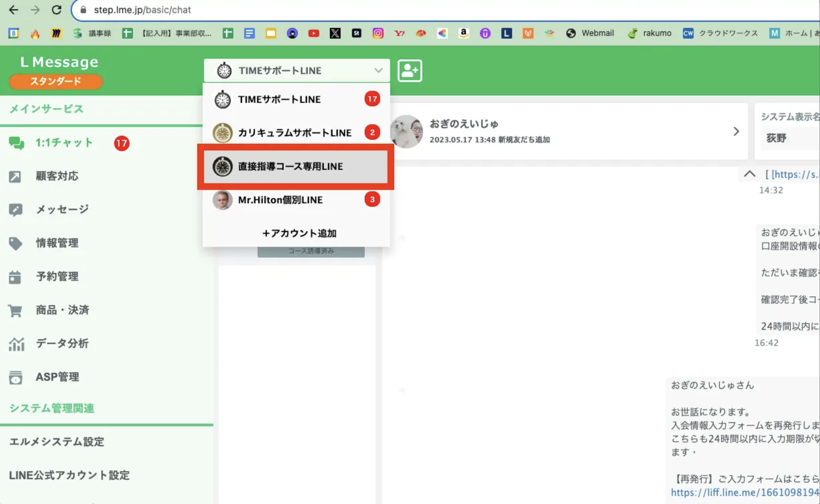Open the 1:1チャット section

pyautogui.click(x=64, y=143)
